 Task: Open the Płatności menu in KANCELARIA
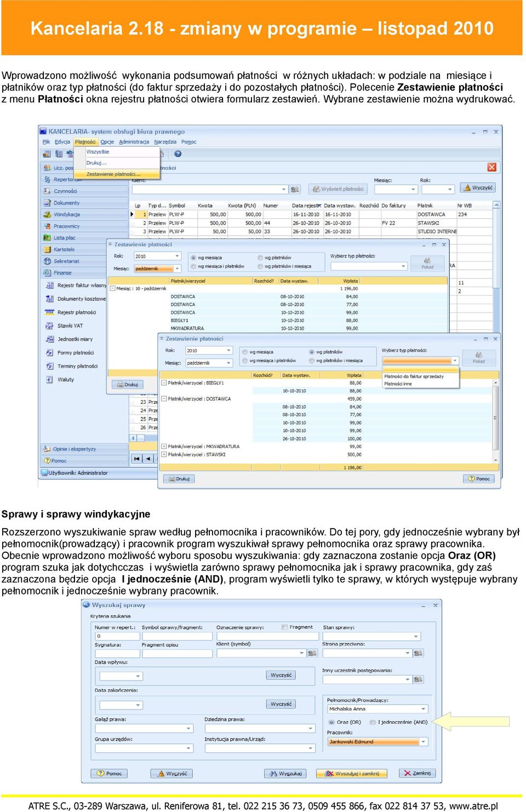tap(85, 142)
